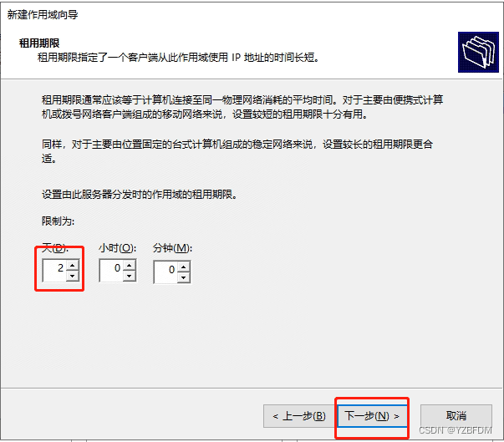
Task: Focus the 分钟(M) minutes input field
Action: pyautogui.click(x=165, y=272)
